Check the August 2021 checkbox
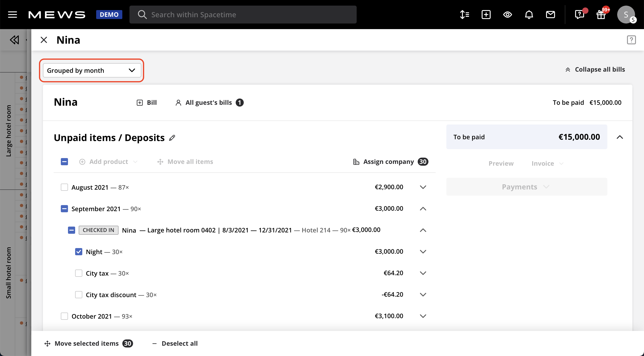 coord(64,187)
